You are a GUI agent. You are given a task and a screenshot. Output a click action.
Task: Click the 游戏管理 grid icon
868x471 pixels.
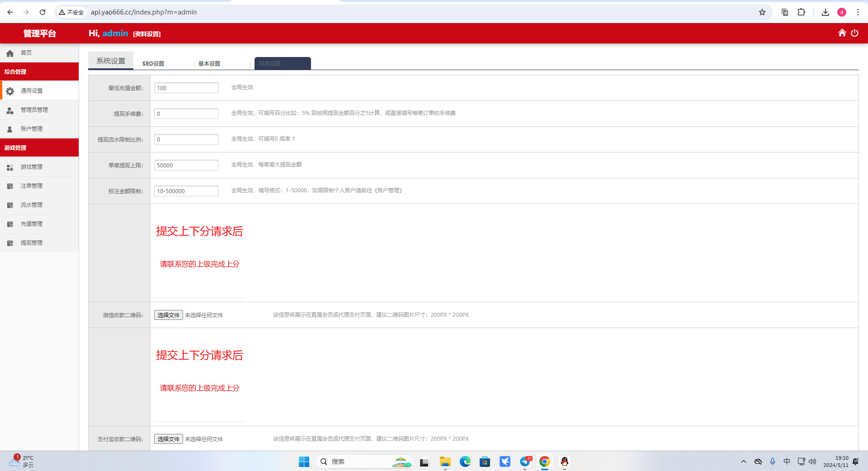tap(10, 167)
